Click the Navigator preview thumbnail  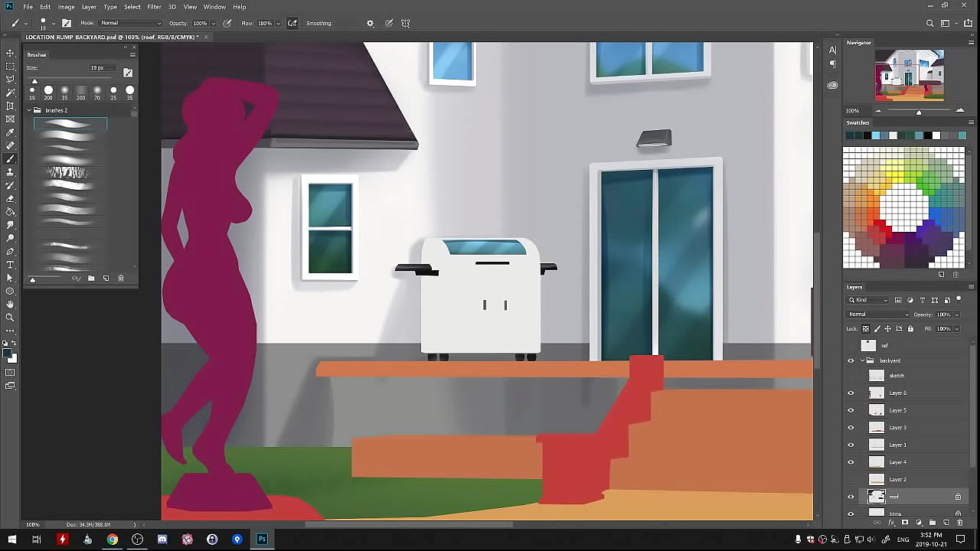coord(909,75)
